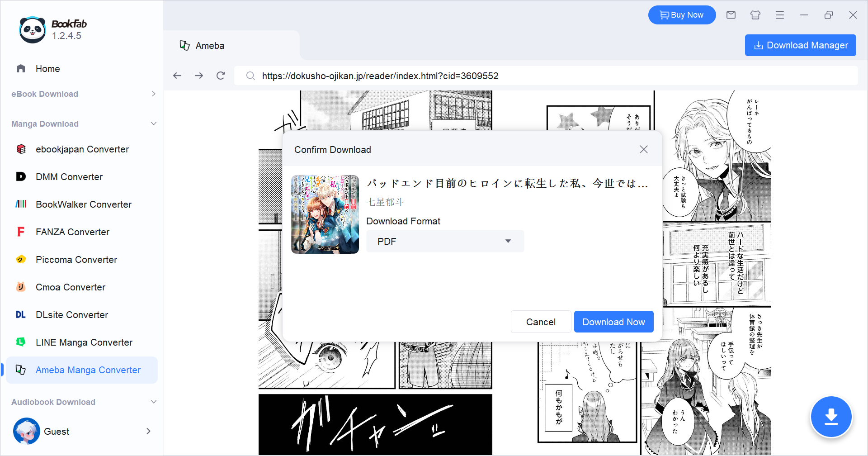Open ebookjapan Converter menu item

point(82,149)
